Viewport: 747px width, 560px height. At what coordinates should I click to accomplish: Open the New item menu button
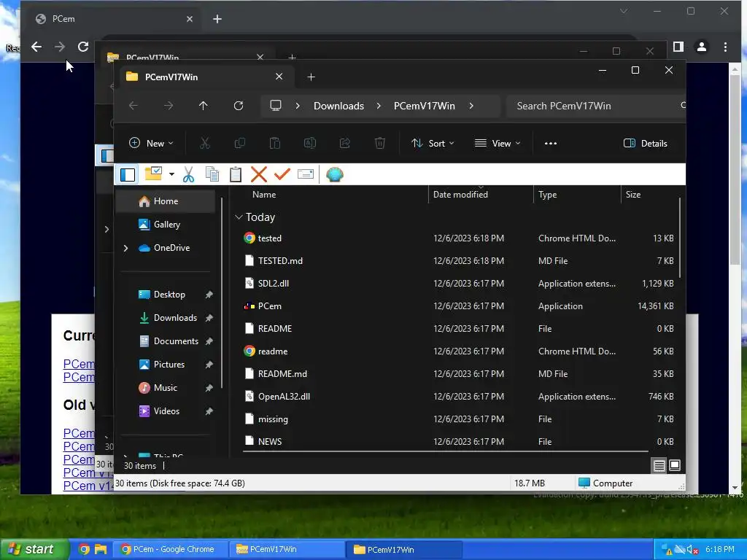(x=151, y=144)
